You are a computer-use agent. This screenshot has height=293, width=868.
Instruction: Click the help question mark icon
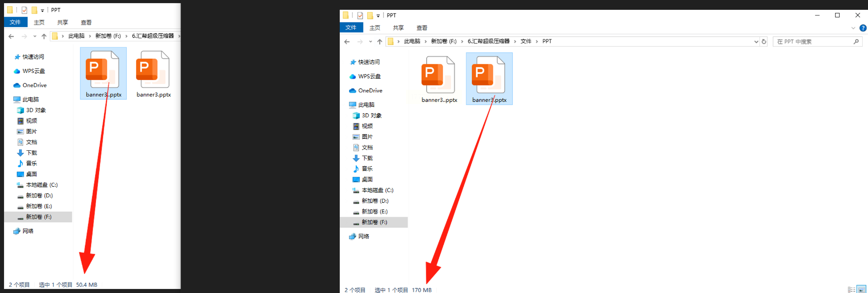point(863,28)
